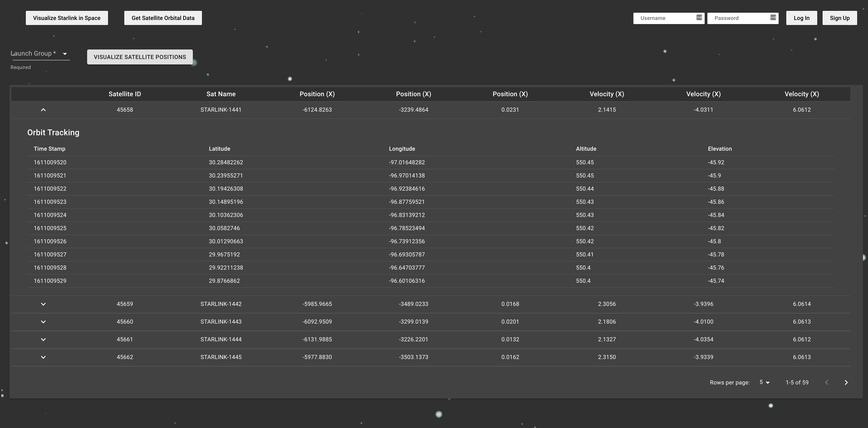Expand the STARLINK-1443 row details
This screenshot has width=868, height=428.
[x=43, y=322]
